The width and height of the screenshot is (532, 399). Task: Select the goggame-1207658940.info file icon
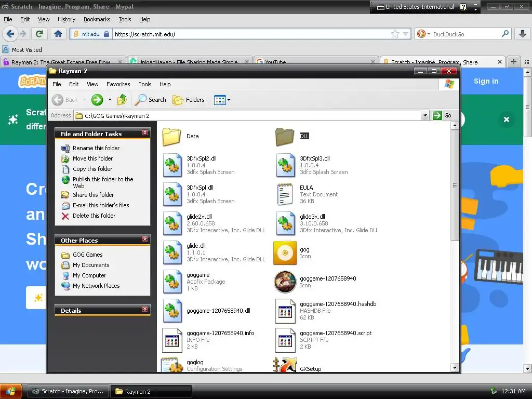(172, 340)
